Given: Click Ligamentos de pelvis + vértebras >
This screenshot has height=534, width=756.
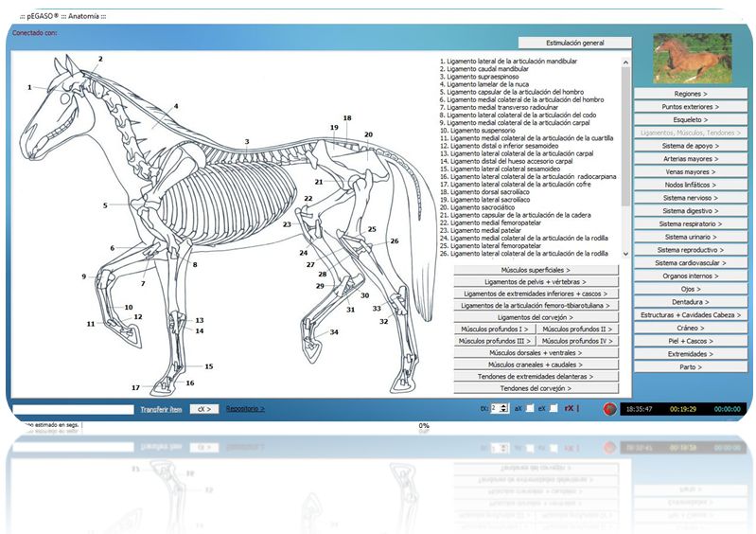Looking at the screenshot, I should point(536,282).
